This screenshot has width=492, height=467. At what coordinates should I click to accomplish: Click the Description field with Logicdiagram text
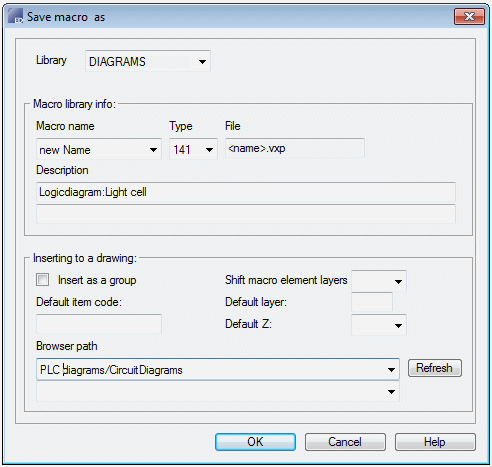coord(246,192)
